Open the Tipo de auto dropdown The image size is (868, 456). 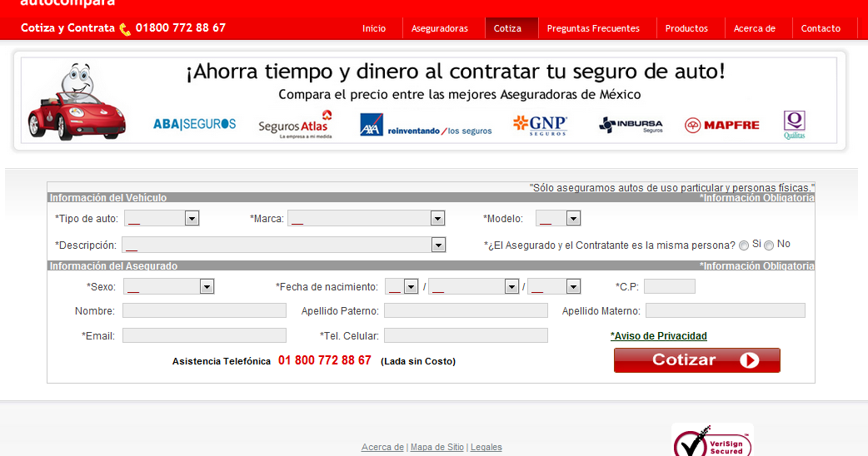click(x=162, y=218)
